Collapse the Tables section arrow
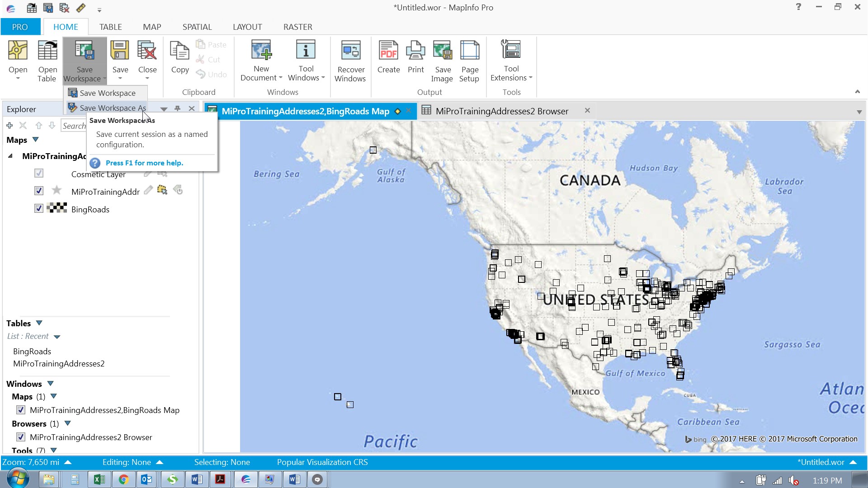This screenshot has height=488, width=868. tap(39, 323)
